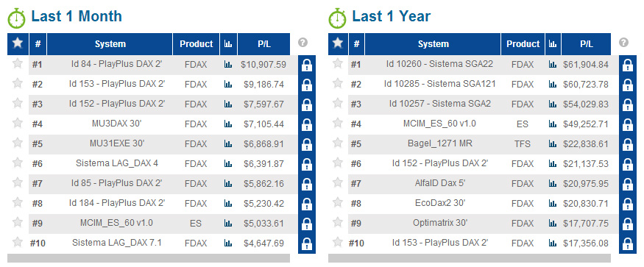644x267 pixels.
Task: Toggle favorite star for Id 153 PlayPlus monthly row
Action: tap(17, 83)
